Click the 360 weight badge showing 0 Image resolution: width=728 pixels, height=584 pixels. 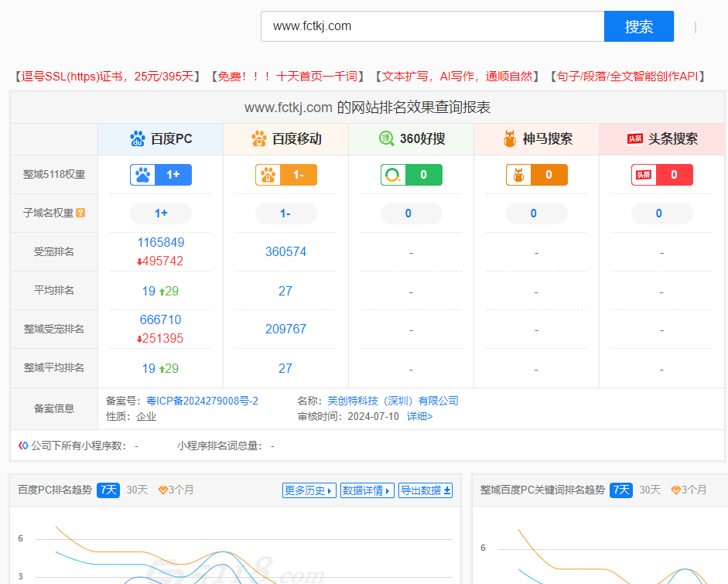(412, 175)
